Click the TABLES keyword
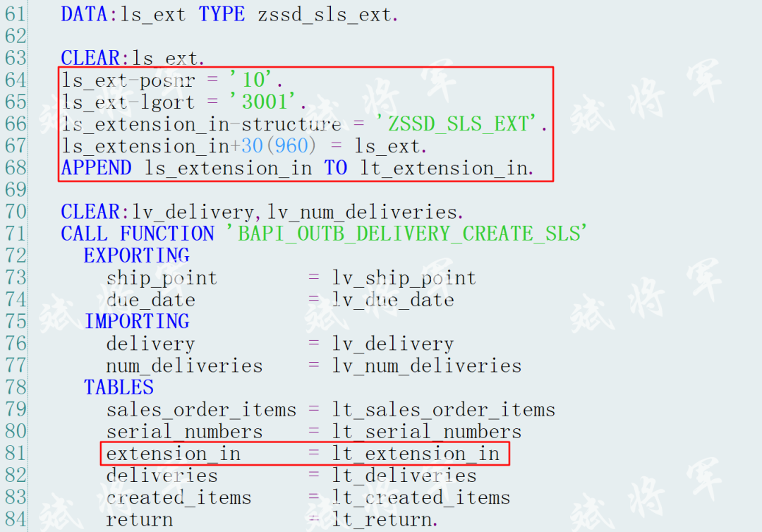Image resolution: width=762 pixels, height=532 pixels. click(x=119, y=387)
